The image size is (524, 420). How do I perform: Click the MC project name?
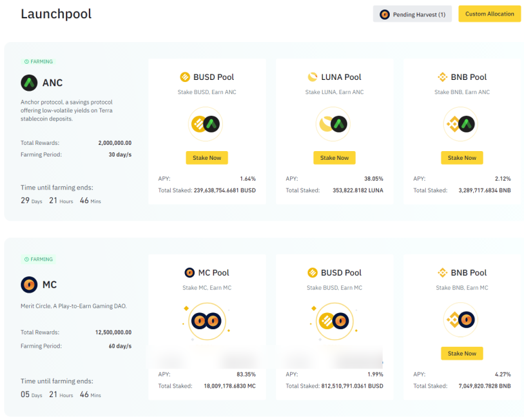point(49,285)
